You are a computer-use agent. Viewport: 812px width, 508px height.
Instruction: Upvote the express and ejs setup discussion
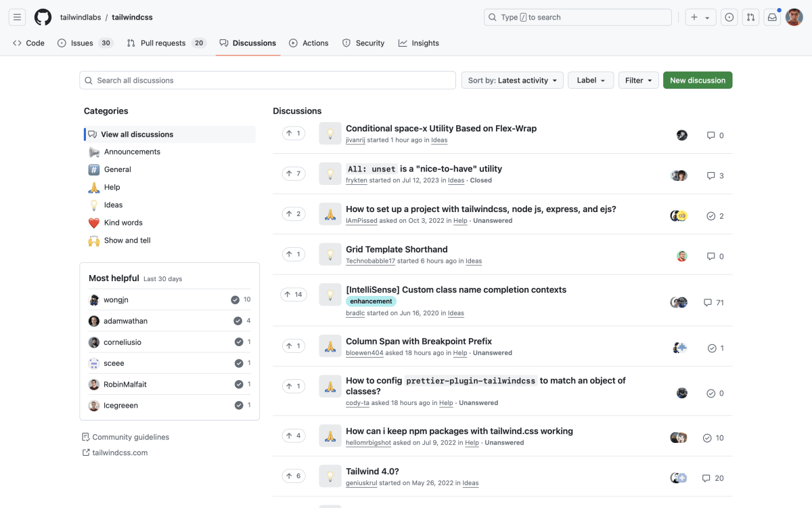294,214
